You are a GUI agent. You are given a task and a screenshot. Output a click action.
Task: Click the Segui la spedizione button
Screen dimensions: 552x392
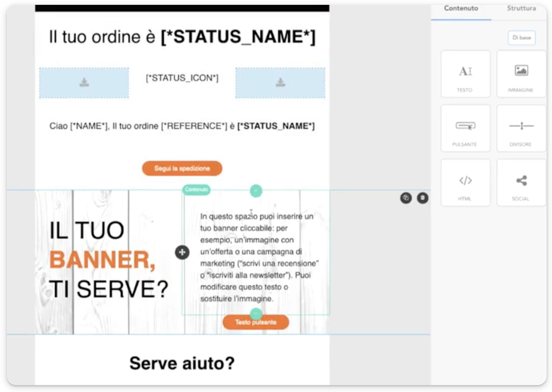(x=182, y=168)
